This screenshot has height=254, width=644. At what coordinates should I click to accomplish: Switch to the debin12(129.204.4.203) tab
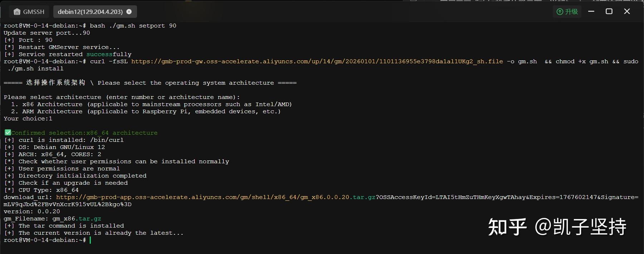tap(90, 12)
